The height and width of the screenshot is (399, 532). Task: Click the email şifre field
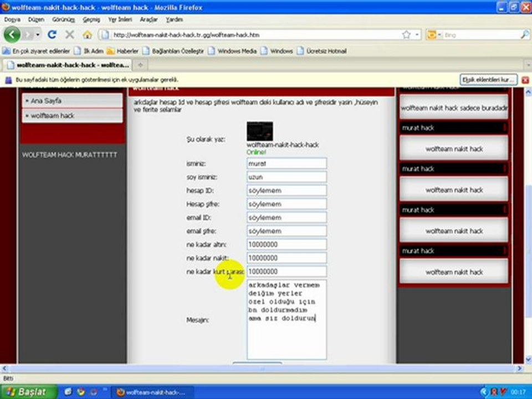point(287,231)
